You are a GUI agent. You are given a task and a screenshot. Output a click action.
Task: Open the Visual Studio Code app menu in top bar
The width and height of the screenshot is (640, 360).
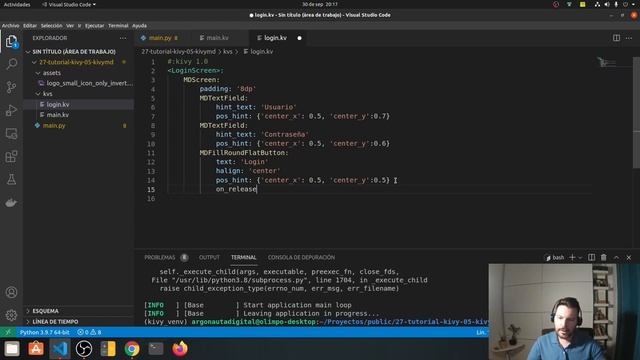click(69, 4)
